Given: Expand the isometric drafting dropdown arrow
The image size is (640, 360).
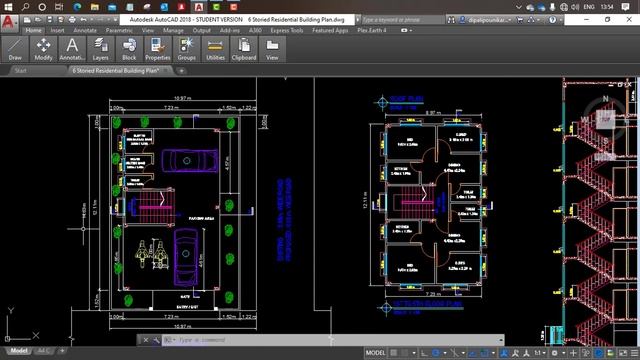Looking at the screenshot, I should tap(463, 353).
